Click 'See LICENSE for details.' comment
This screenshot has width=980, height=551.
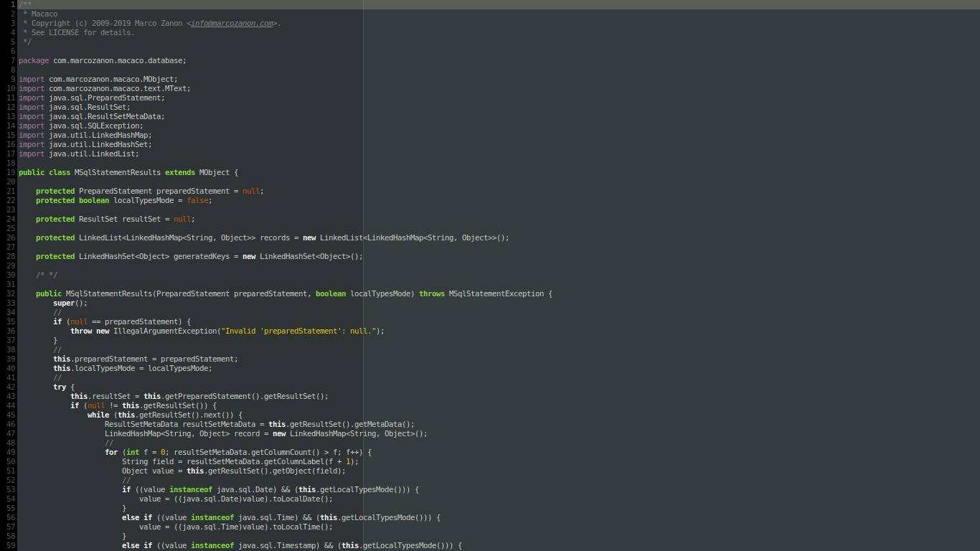coord(83,32)
